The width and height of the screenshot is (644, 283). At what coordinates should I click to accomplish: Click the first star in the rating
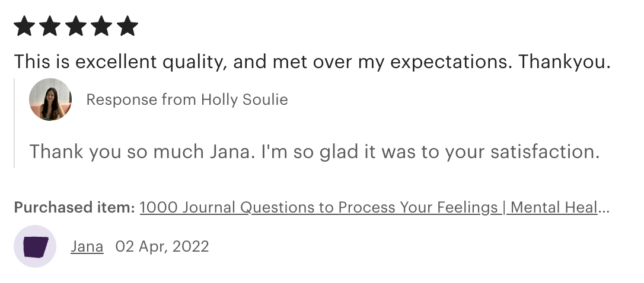coord(24,26)
